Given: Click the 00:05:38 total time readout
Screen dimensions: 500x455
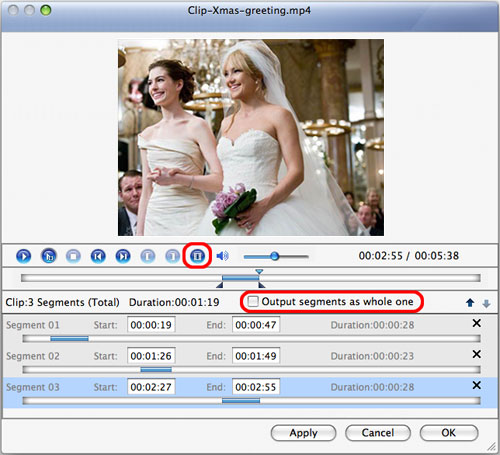Looking at the screenshot, I should (x=437, y=256).
